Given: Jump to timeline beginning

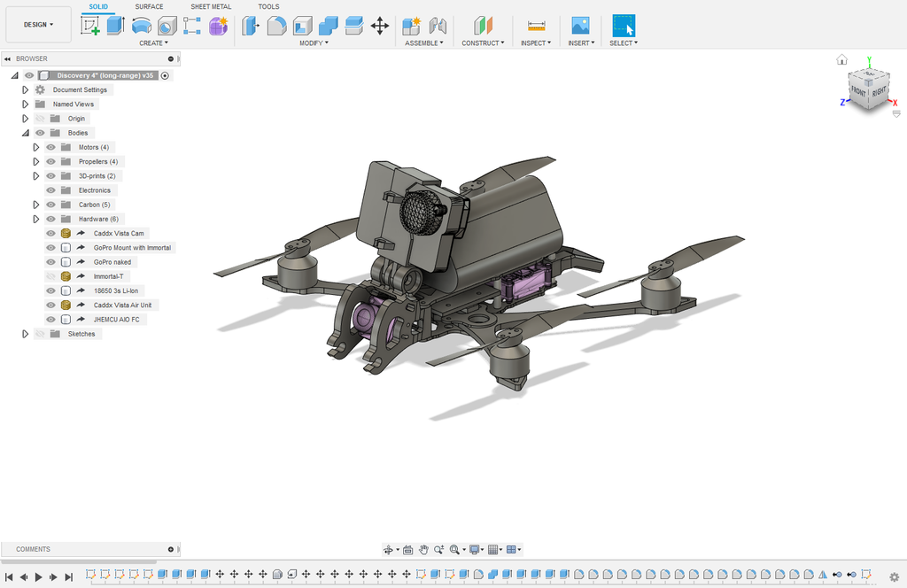Looking at the screenshot, I should click(x=9, y=577).
